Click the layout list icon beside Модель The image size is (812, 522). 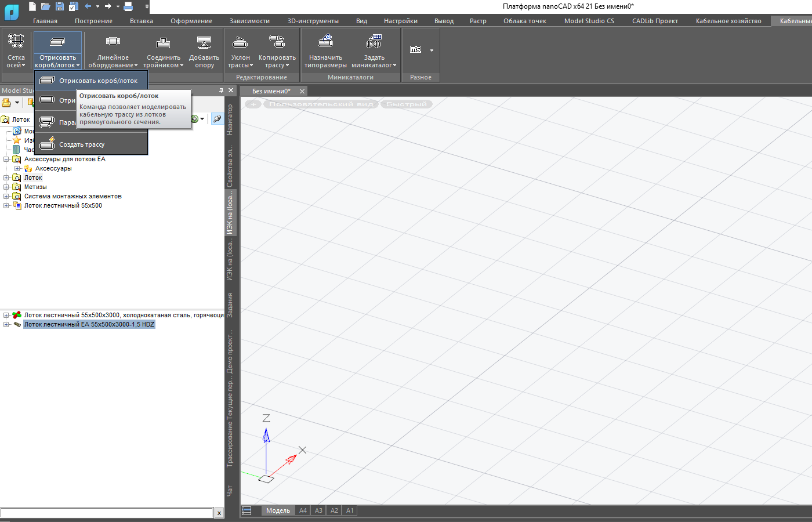[246, 510]
